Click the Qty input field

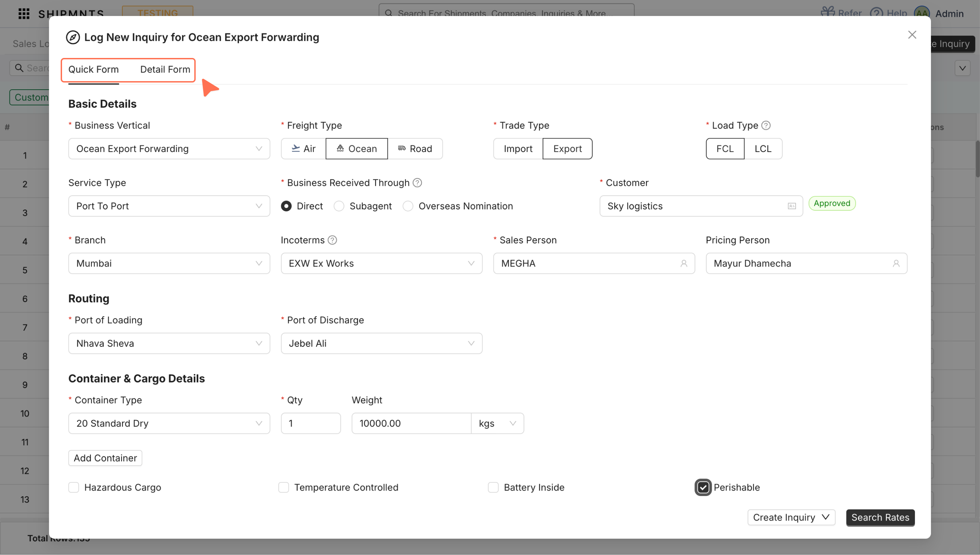tap(311, 423)
